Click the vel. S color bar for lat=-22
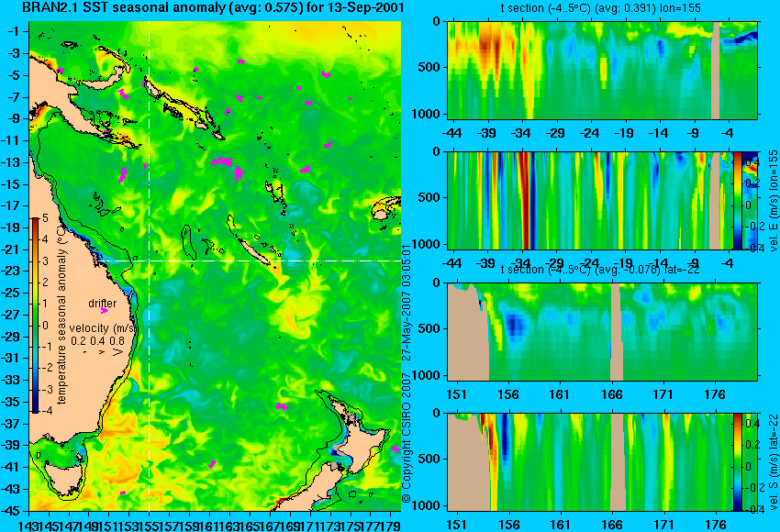The width and height of the screenshot is (780, 532). click(737, 462)
